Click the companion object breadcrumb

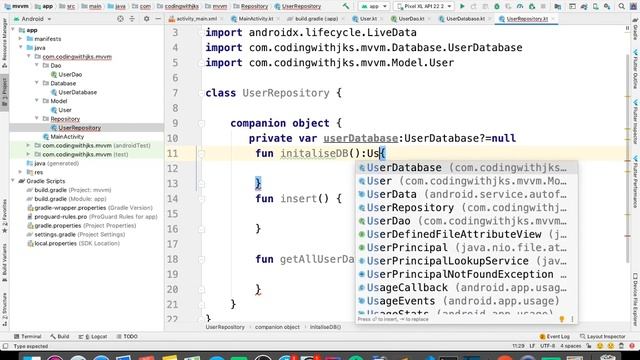(277, 327)
